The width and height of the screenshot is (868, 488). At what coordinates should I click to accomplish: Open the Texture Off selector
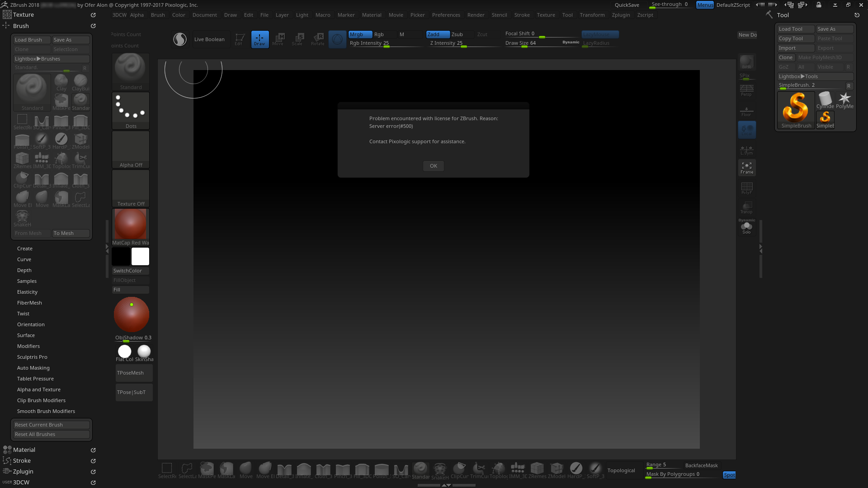click(x=131, y=188)
